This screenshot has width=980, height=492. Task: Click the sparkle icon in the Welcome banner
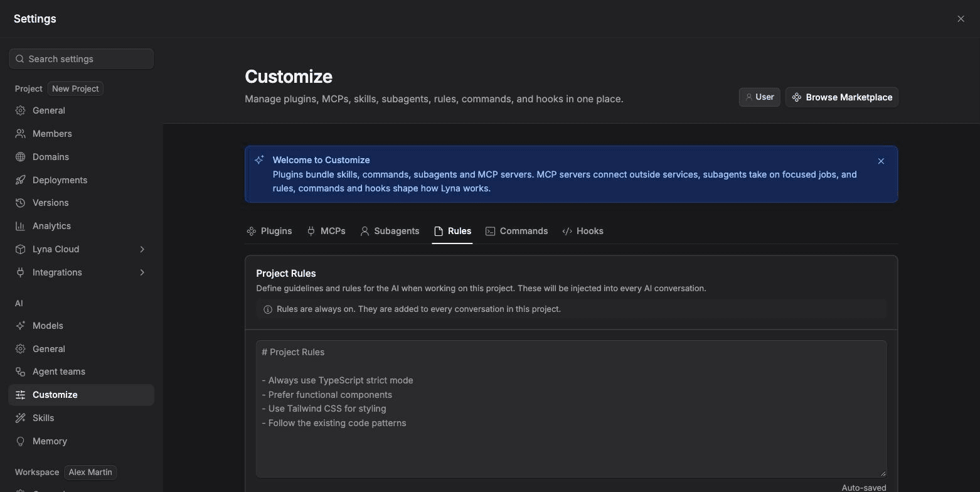pyautogui.click(x=259, y=160)
